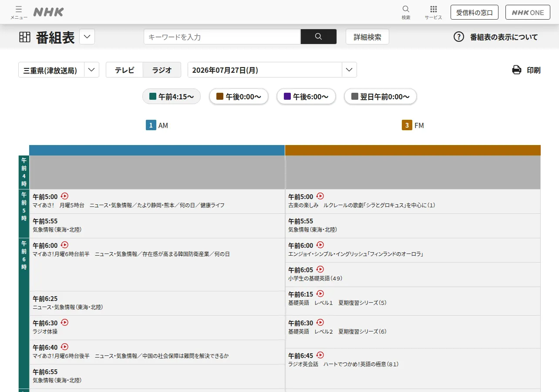Play AM 午前6:00 マイあさ program icon
The height and width of the screenshot is (392, 559).
[x=64, y=245]
